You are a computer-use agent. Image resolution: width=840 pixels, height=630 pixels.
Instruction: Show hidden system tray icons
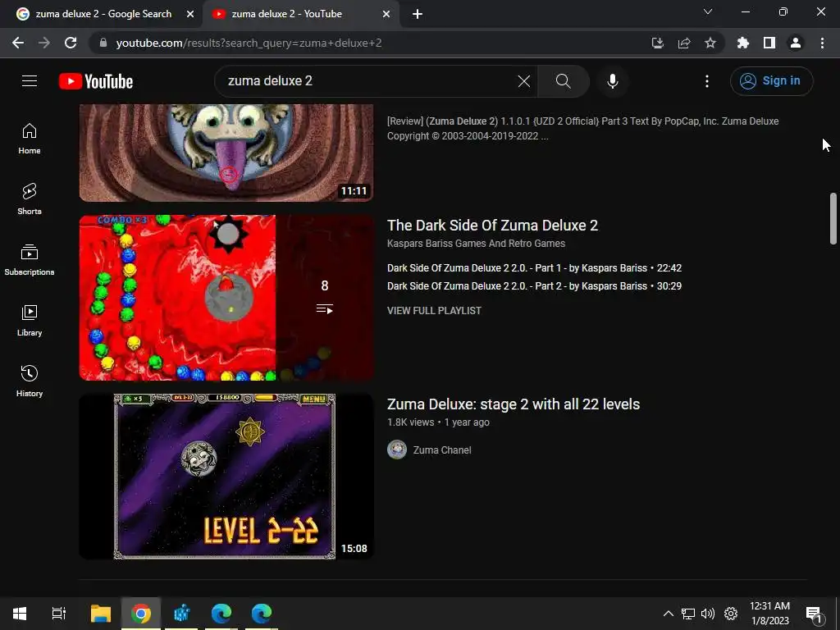pyautogui.click(x=668, y=614)
